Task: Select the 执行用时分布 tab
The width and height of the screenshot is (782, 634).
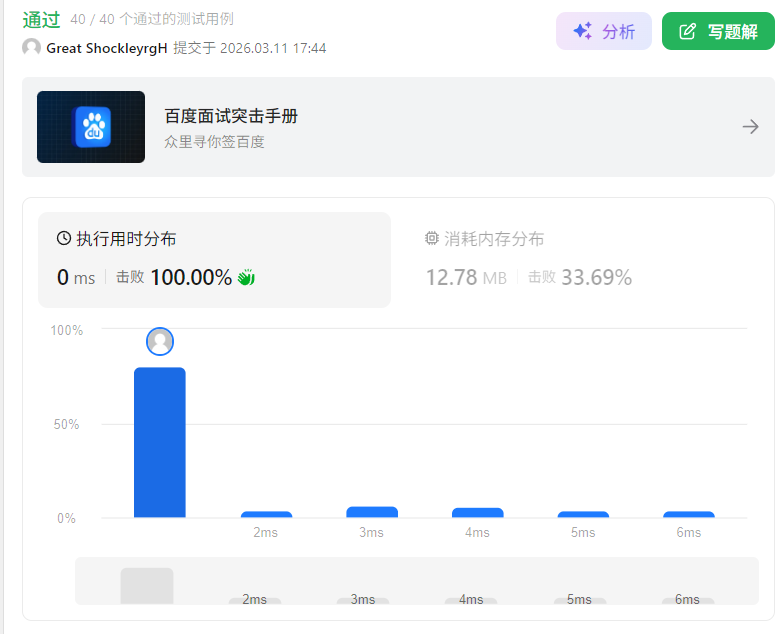Action: [x=214, y=260]
